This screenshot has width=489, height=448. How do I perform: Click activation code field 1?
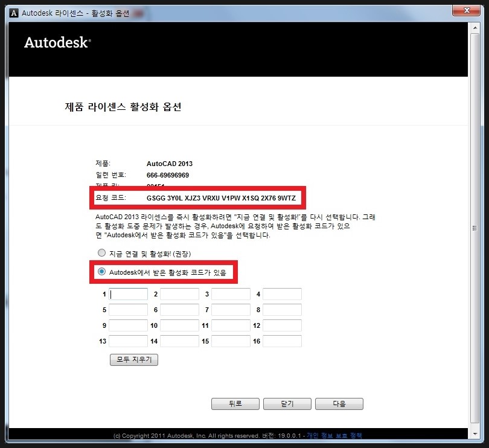[128, 294]
